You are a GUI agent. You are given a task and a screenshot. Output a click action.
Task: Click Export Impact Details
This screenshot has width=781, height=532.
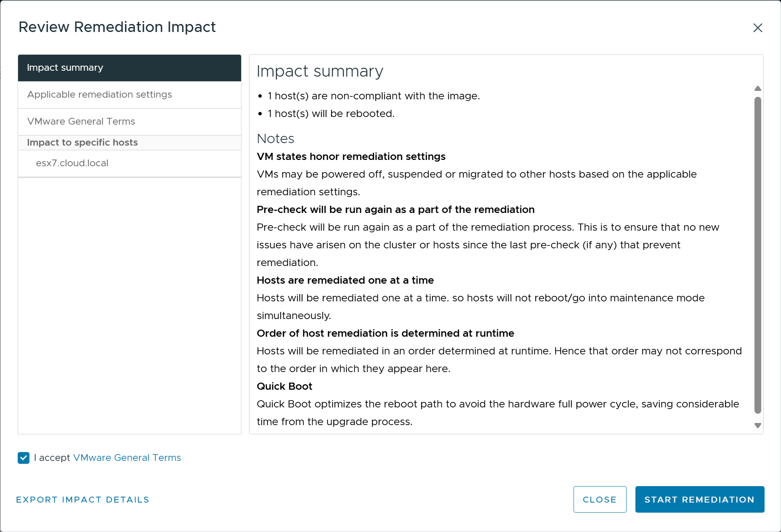(x=82, y=500)
